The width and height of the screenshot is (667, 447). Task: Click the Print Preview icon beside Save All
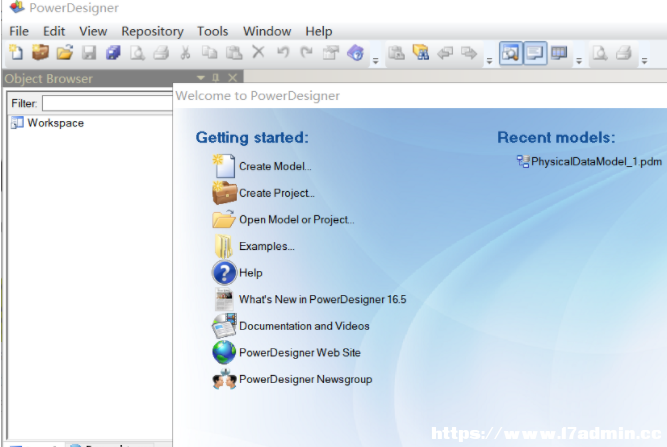click(x=137, y=53)
